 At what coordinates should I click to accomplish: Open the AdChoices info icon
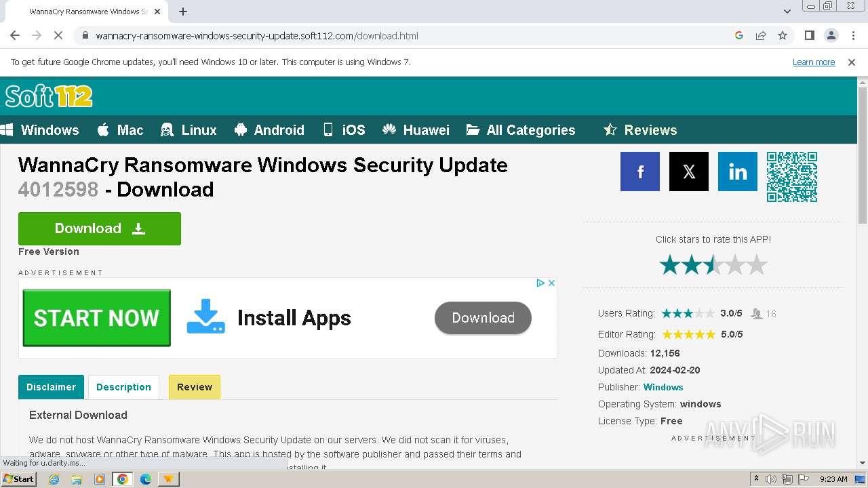click(x=540, y=283)
